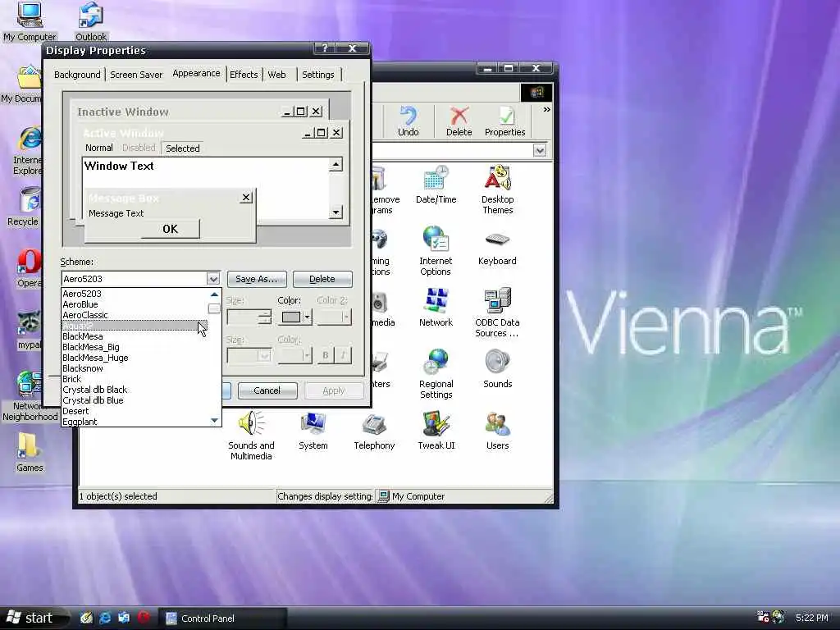Open Desktop Themes in Control Panel
The image size is (840, 630).
497,189
